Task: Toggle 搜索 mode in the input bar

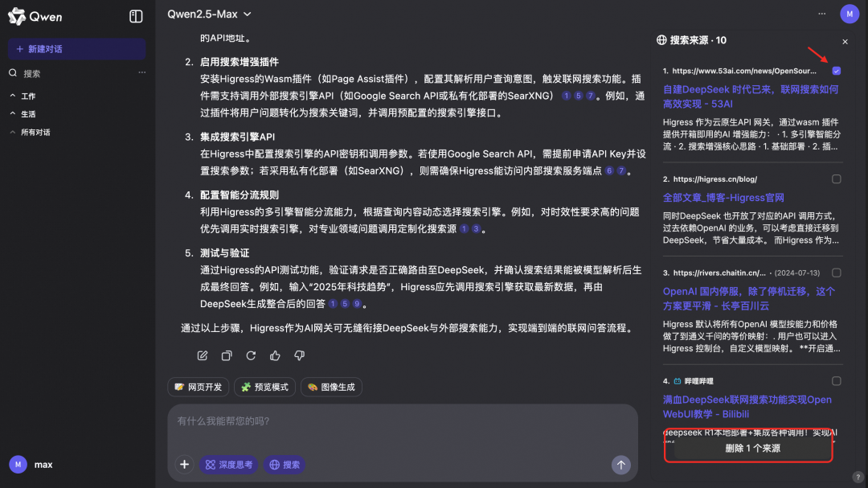Action: tap(284, 464)
